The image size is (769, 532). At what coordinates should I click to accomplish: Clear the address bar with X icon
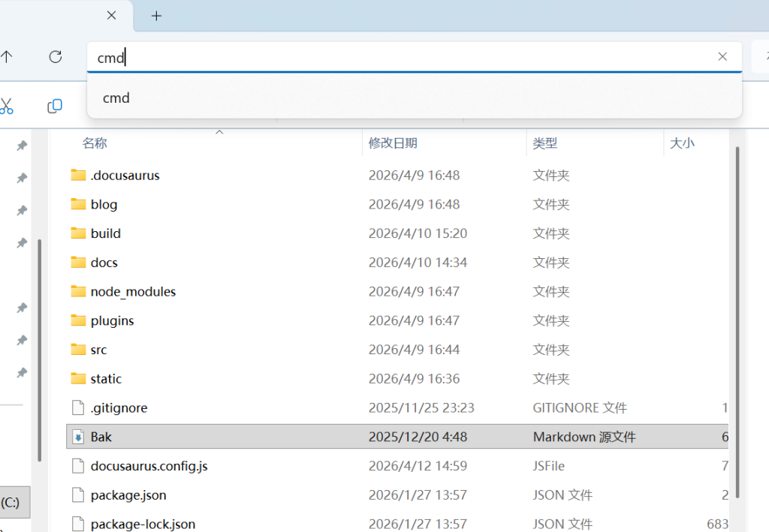[722, 57]
